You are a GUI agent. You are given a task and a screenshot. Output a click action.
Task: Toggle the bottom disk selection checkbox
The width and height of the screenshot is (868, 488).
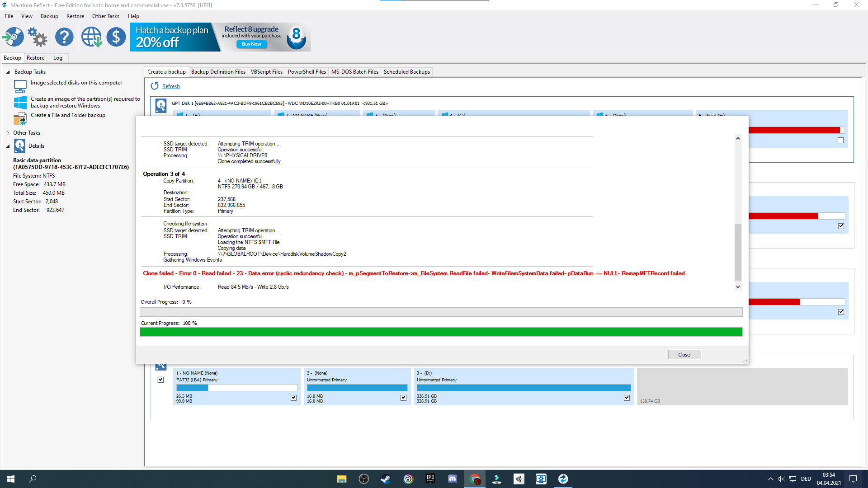[x=160, y=380]
